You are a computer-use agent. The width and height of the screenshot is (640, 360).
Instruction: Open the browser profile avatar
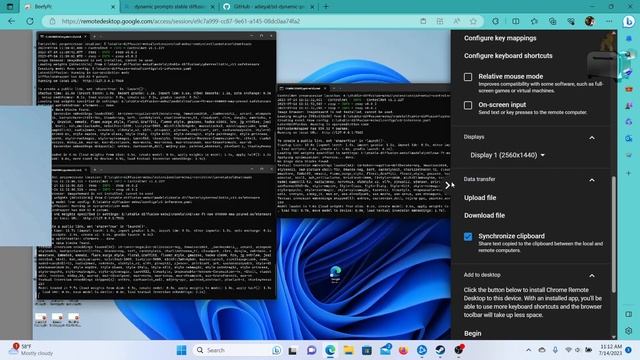point(589,21)
